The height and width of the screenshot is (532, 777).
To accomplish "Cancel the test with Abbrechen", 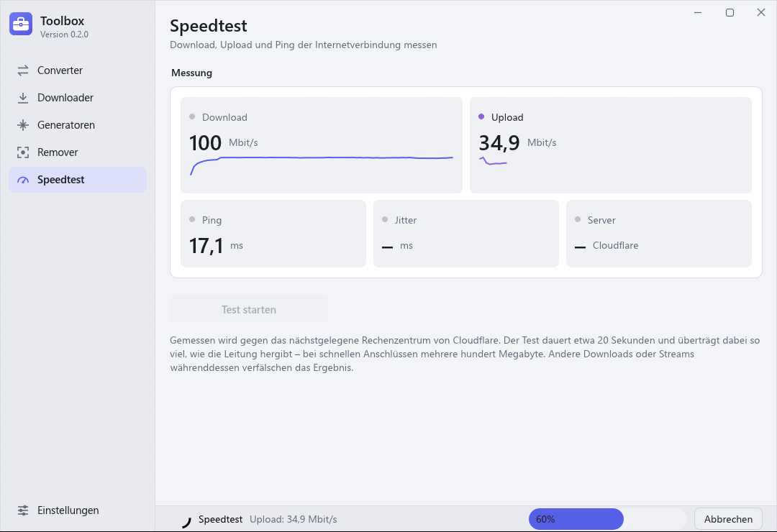I will (x=728, y=519).
